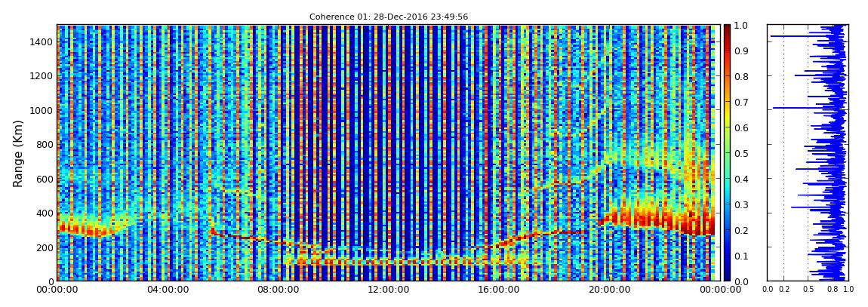The image size is (868, 307).
Task: Click the colorbar 0.4 tick label
Action: click(740, 180)
